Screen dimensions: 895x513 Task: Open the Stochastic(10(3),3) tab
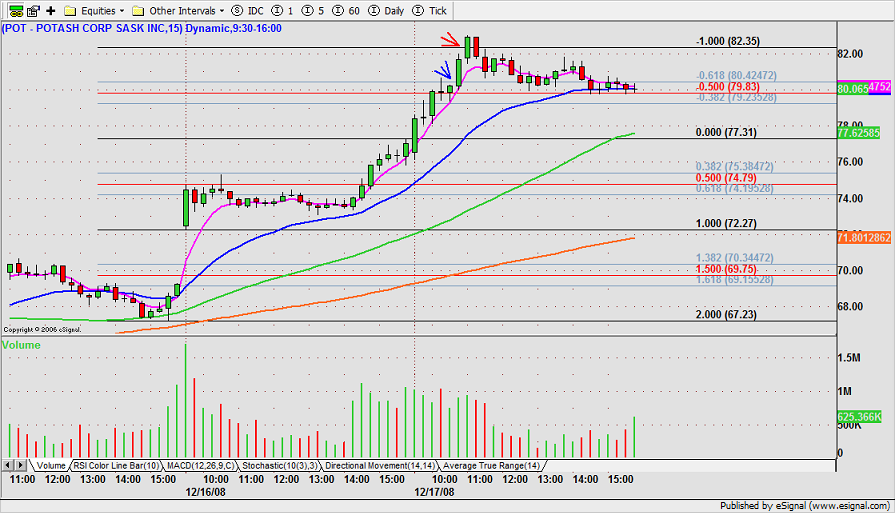(280, 466)
